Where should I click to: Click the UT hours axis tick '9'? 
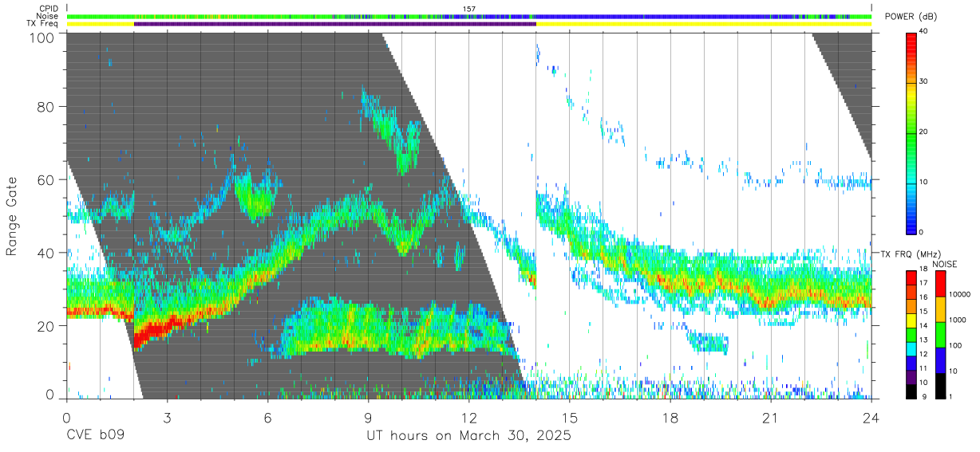pyautogui.click(x=368, y=417)
